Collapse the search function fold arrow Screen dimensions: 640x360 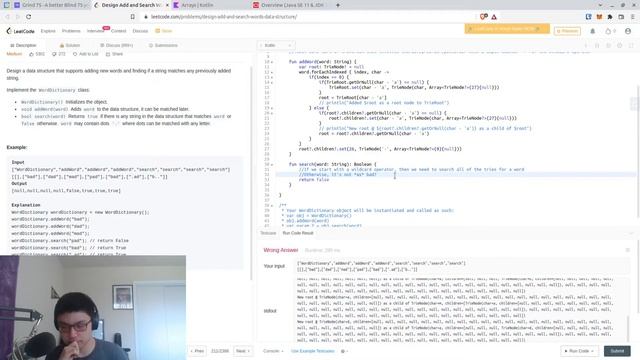tap(272, 164)
